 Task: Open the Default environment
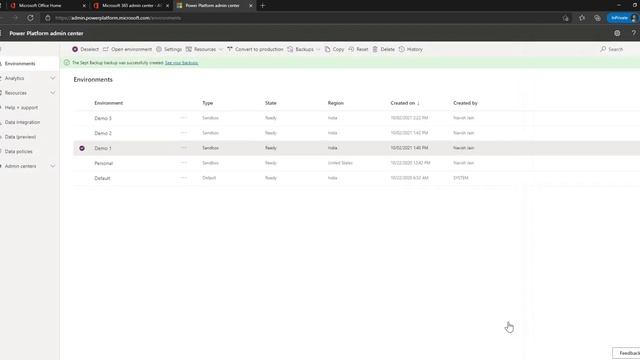coord(102,178)
